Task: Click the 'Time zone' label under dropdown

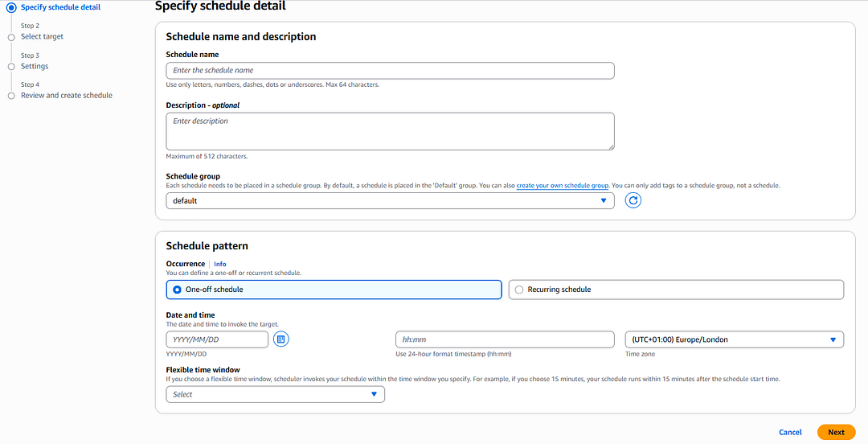Action: tap(640, 354)
